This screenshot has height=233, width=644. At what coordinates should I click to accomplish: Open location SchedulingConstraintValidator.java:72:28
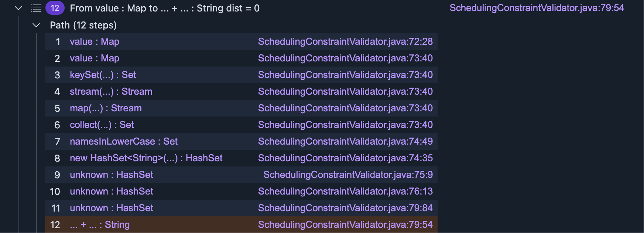click(x=345, y=42)
